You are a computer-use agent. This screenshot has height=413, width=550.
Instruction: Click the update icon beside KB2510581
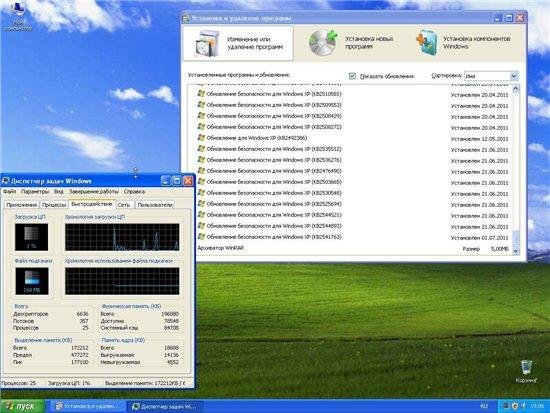pos(201,94)
